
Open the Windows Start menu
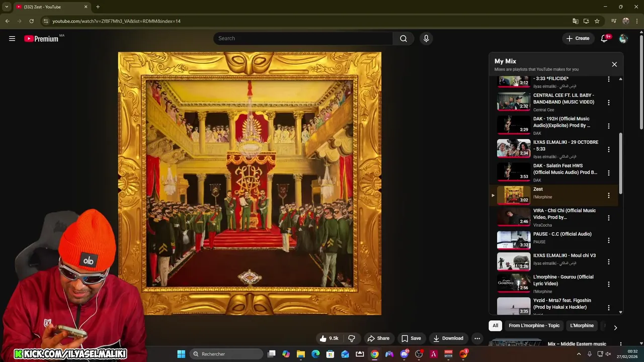click(x=181, y=354)
